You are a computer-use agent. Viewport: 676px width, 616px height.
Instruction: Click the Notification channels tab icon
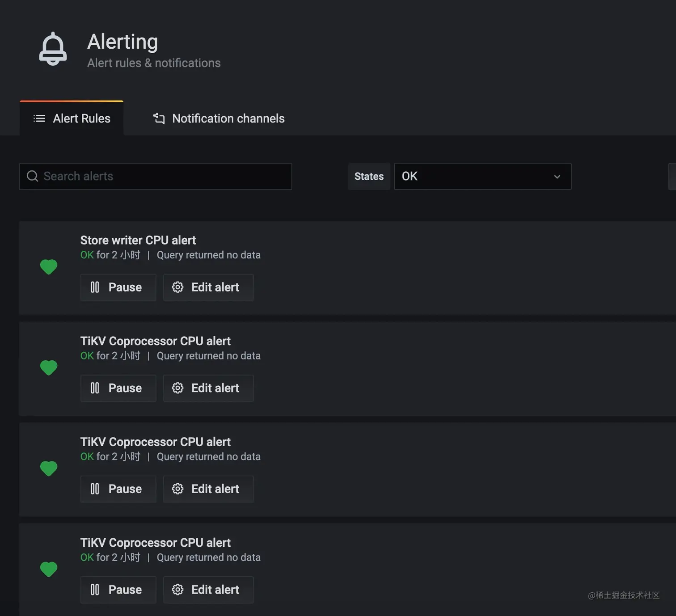tap(159, 118)
